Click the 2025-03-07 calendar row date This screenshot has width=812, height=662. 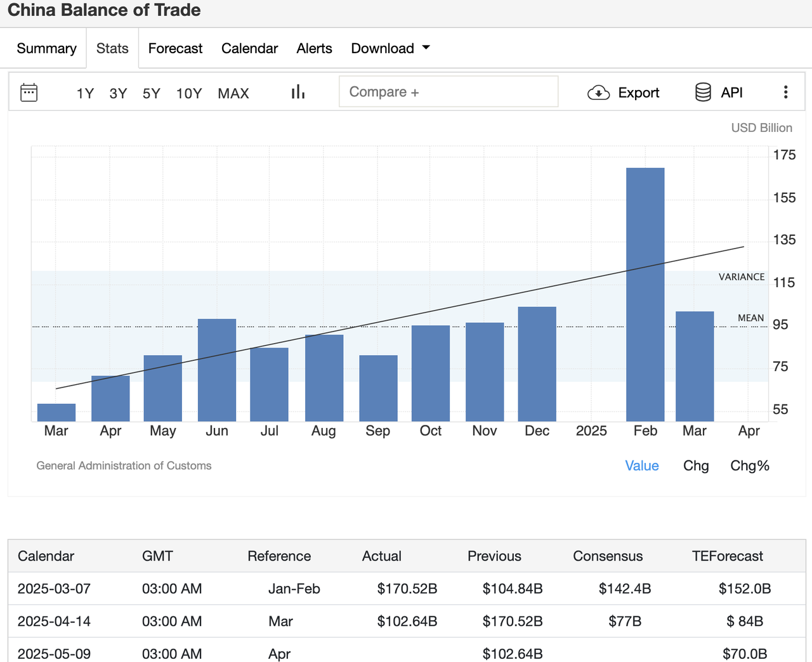(x=54, y=588)
